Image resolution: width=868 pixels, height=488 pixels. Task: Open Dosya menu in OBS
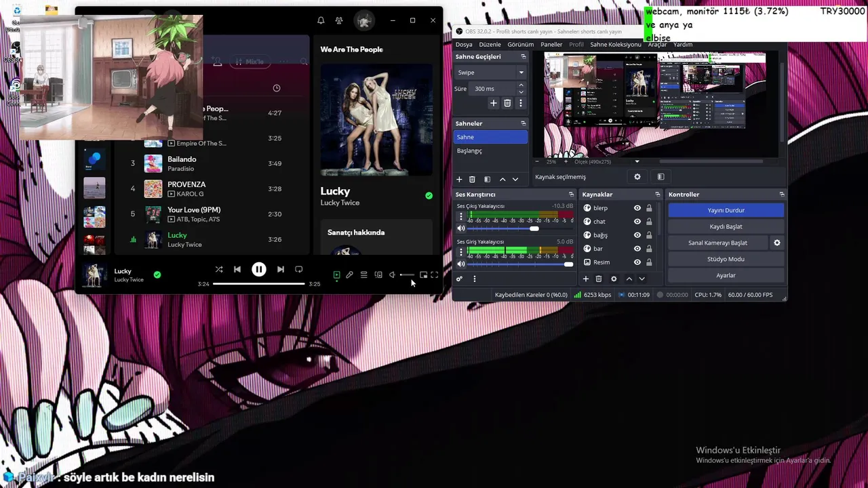[x=464, y=45]
